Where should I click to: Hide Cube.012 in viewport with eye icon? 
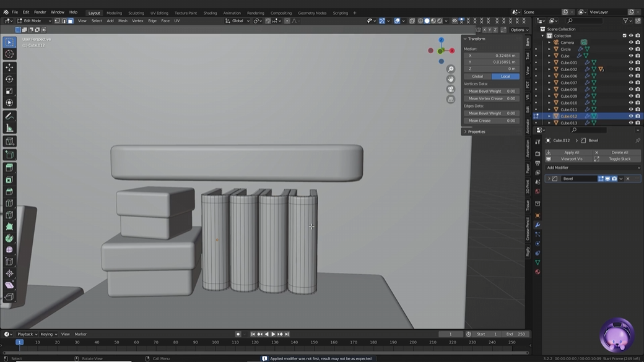631,116
